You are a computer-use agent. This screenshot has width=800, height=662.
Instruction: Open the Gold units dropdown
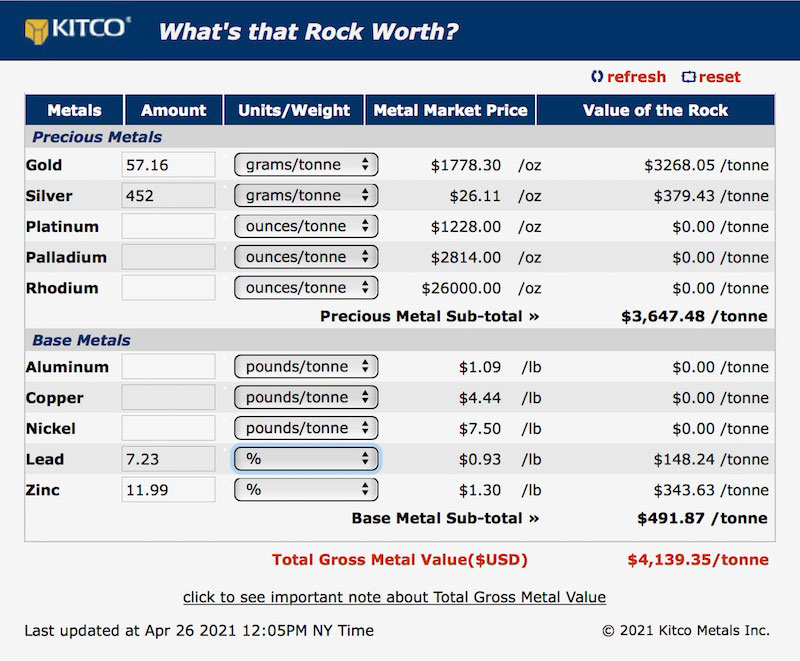306,165
